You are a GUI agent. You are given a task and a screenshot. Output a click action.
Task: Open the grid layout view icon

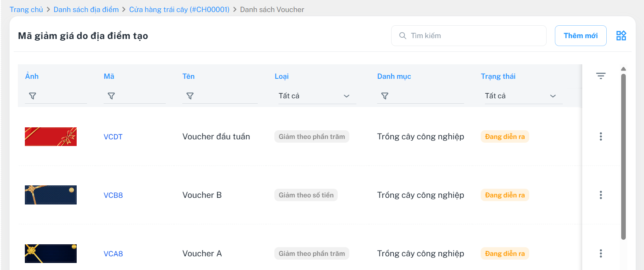[x=621, y=36]
